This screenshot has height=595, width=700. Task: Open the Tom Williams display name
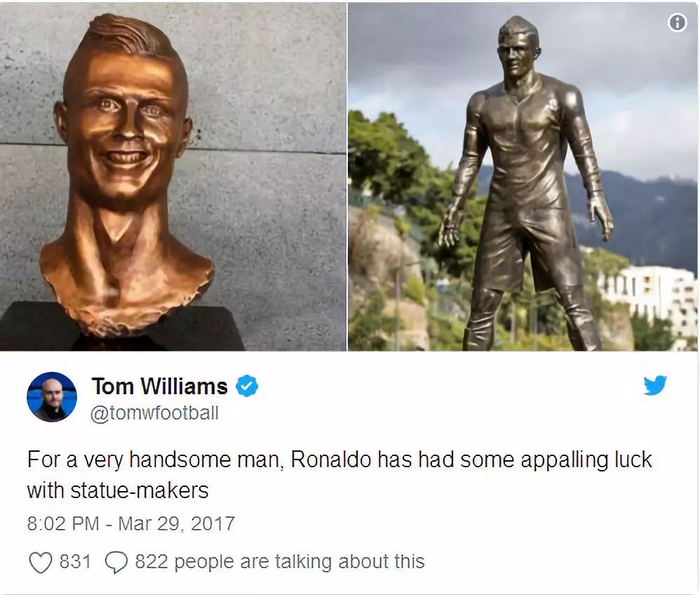click(x=159, y=386)
